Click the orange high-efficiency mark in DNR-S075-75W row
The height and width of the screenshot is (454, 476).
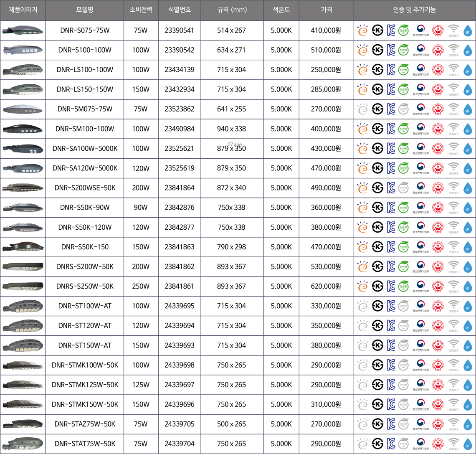point(362,30)
